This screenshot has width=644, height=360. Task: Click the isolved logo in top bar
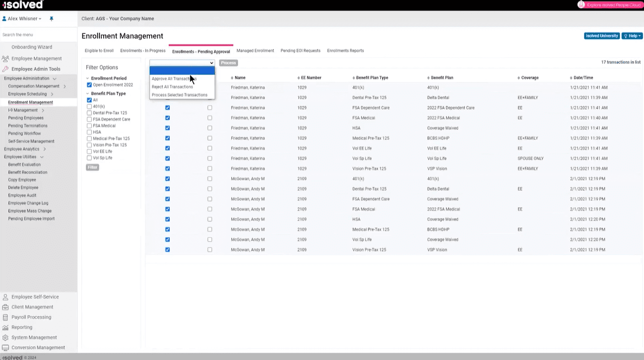coord(22,4)
